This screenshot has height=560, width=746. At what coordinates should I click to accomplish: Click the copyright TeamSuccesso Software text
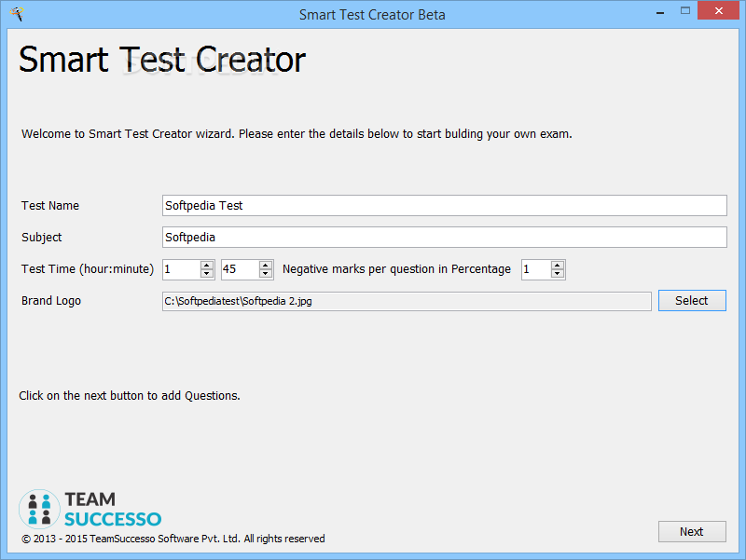click(x=173, y=539)
